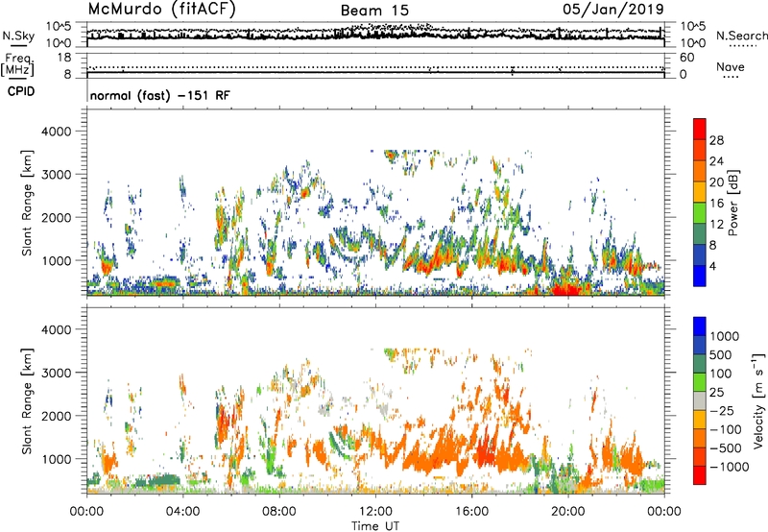Click the 'Velocity [m s-1]' colorbar label
Viewport: 768px width, 532px height.
(x=758, y=401)
